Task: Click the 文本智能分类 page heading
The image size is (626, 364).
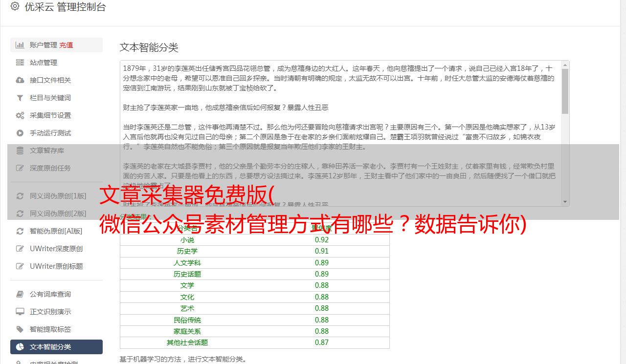Action: [149, 47]
